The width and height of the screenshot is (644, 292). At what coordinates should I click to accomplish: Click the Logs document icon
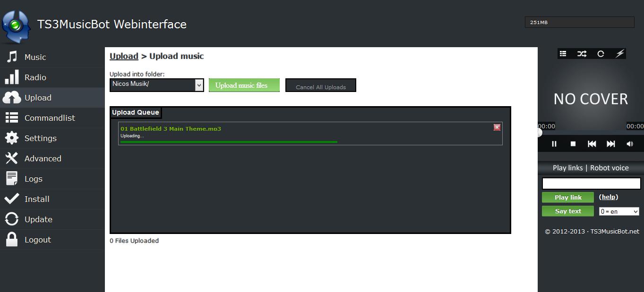click(x=12, y=178)
